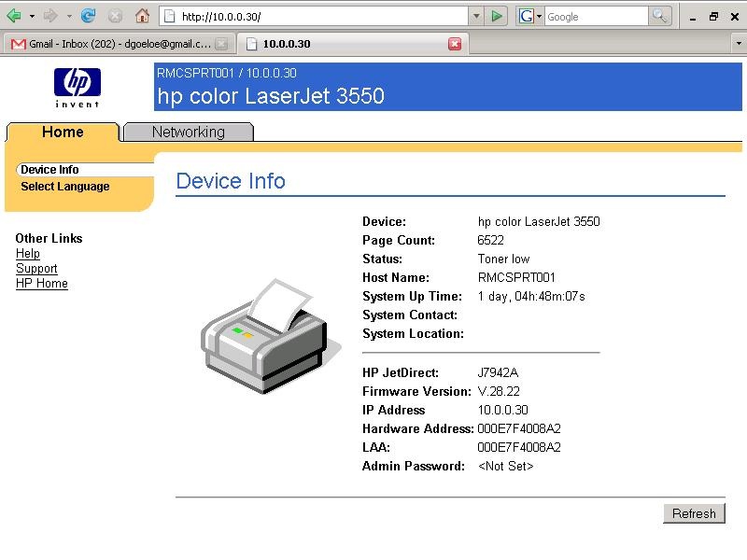
Task: Go to the browser Home icon
Action: 142,16
